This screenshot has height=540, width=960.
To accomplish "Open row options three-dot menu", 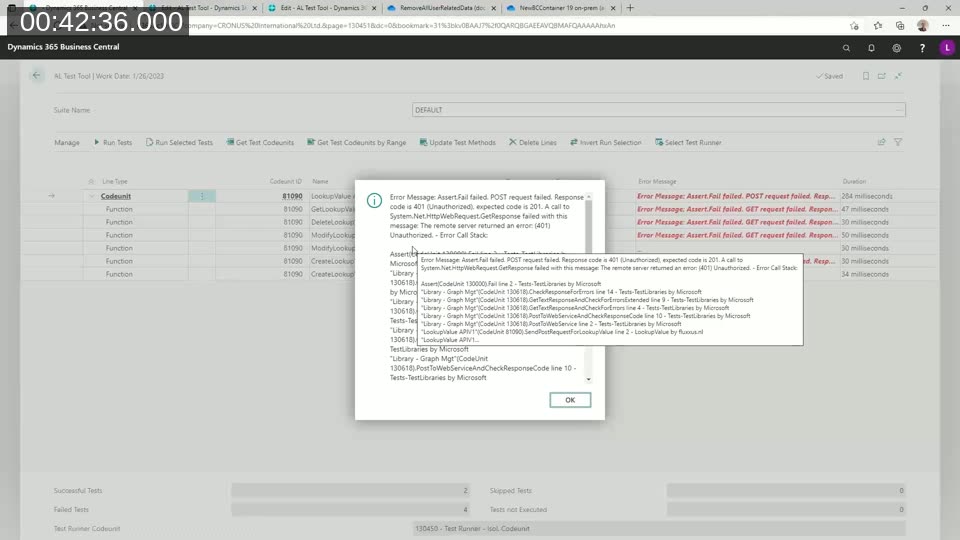I will tap(202, 196).
